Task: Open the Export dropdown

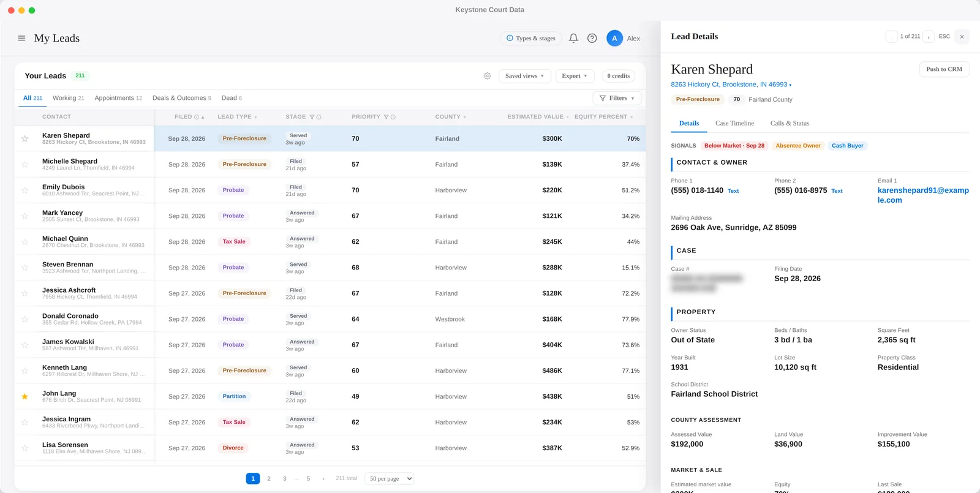Action: 575,76
